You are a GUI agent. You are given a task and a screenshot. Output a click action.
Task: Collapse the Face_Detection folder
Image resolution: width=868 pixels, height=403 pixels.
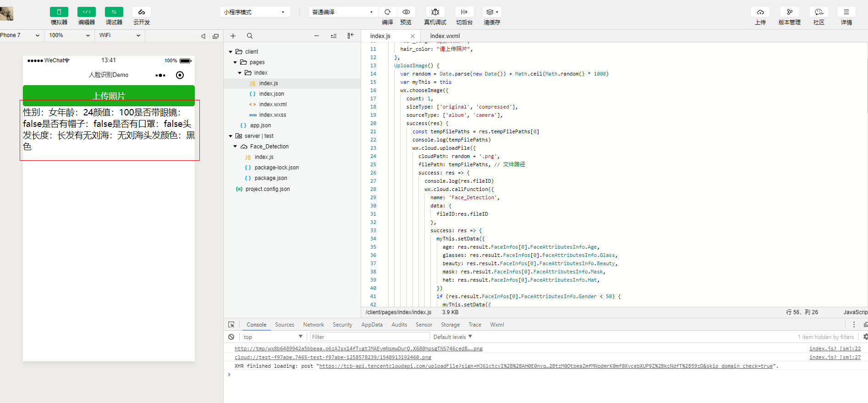click(x=235, y=147)
